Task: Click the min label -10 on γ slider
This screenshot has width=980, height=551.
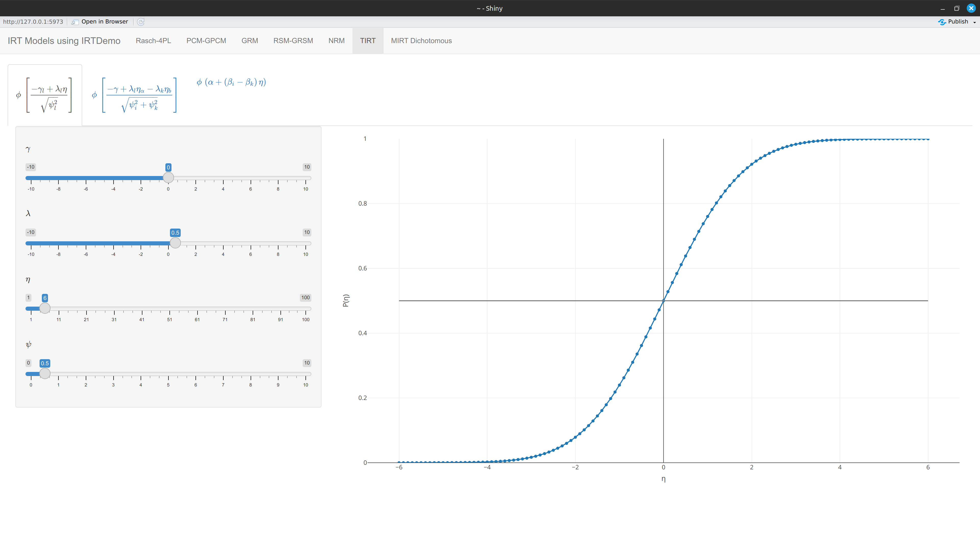Action: (x=30, y=167)
